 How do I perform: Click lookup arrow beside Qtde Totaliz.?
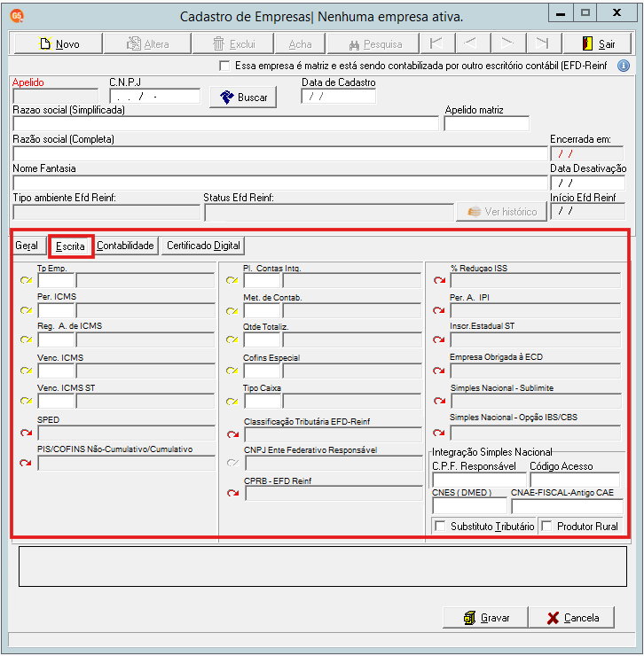[232, 340]
